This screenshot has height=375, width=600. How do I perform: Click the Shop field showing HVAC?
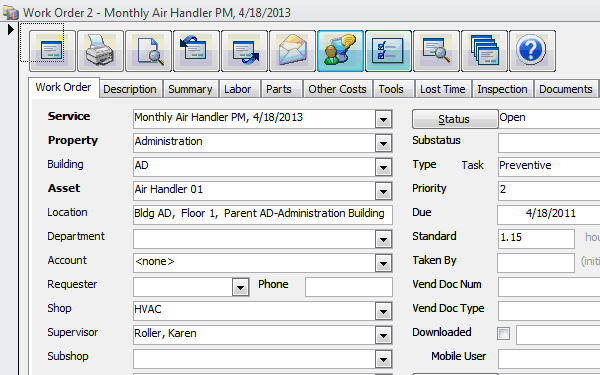[254, 311]
